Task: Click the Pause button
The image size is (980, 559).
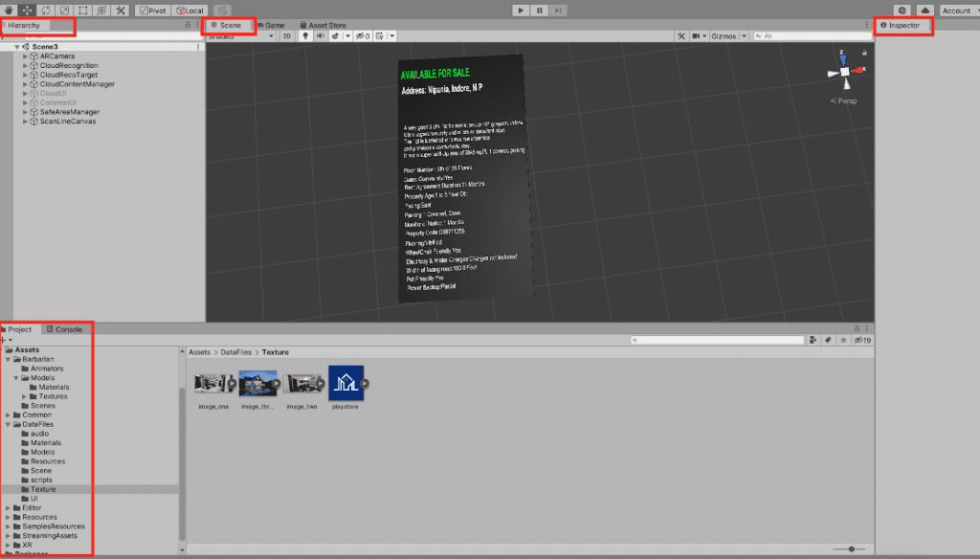Action: click(540, 10)
